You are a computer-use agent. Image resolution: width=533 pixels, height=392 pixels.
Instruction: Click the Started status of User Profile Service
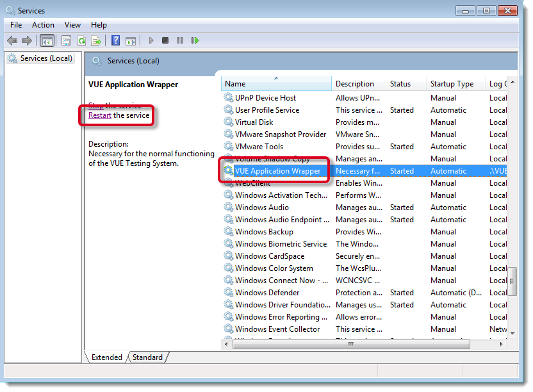(x=402, y=110)
